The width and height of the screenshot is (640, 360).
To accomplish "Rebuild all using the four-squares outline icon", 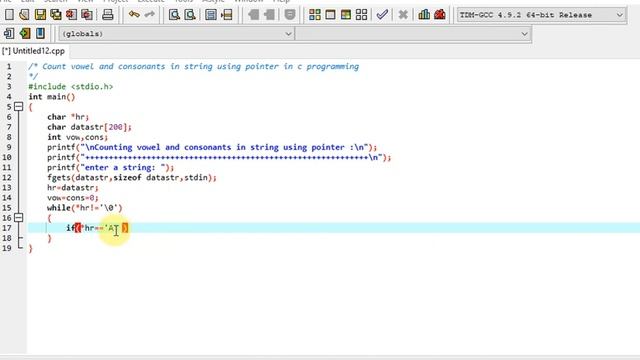I will click(x=361, y=15).
